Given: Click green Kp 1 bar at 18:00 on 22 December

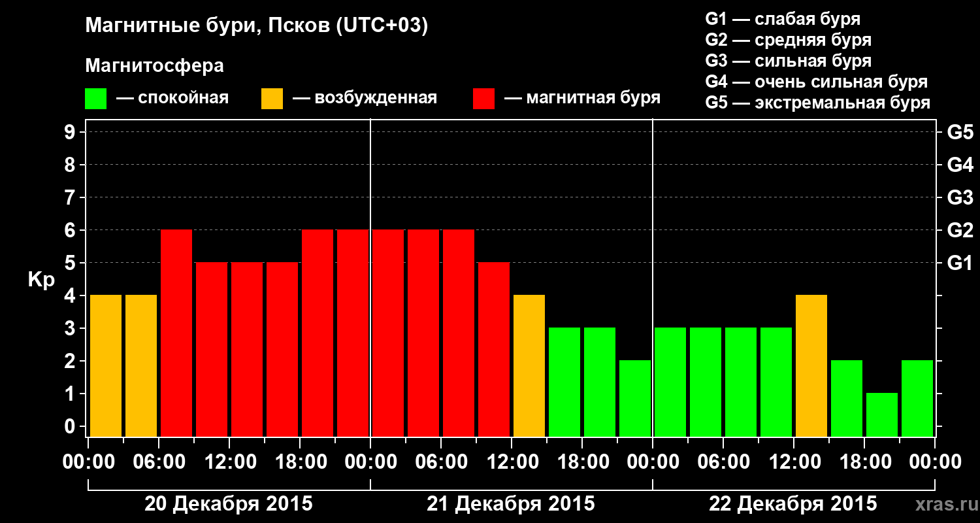Looking at the screenshot, I should pyautogui.click(x=882, y=415).
